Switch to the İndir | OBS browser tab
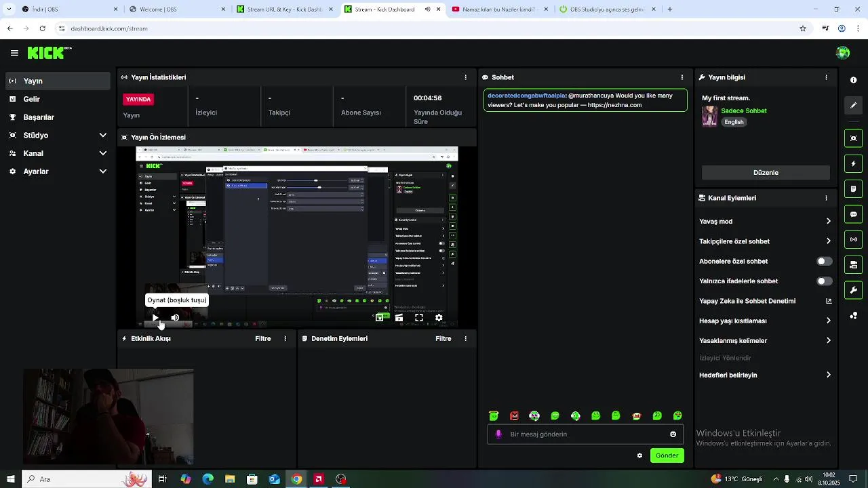868x488 pixels. coord(69,9)
